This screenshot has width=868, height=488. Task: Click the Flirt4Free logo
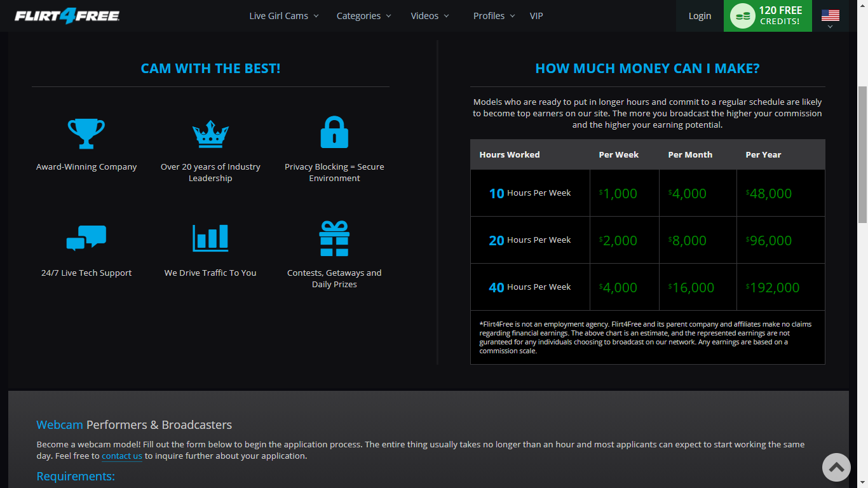click(67, 16)
